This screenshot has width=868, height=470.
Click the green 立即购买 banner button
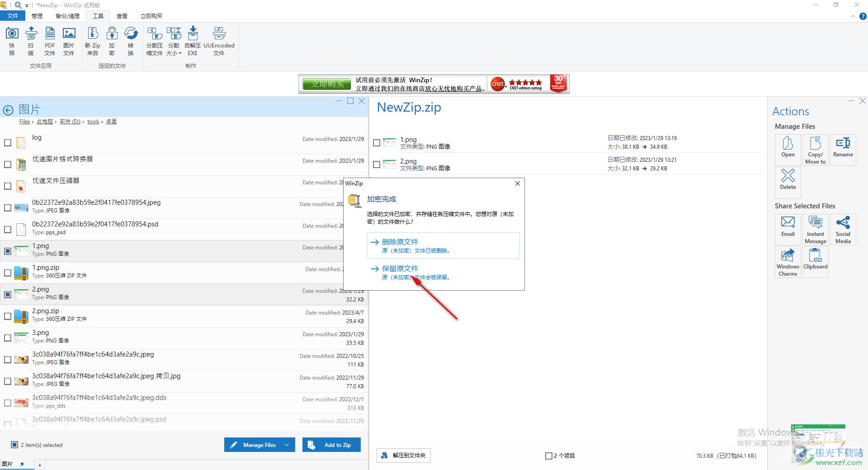pyautogui.click(x=328, y=84)
